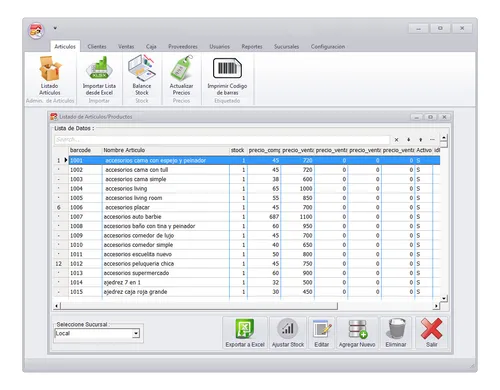500x390 pixels.
Task: Open Listado Articulos from the ribbon
Action: (x=50, y=76)
